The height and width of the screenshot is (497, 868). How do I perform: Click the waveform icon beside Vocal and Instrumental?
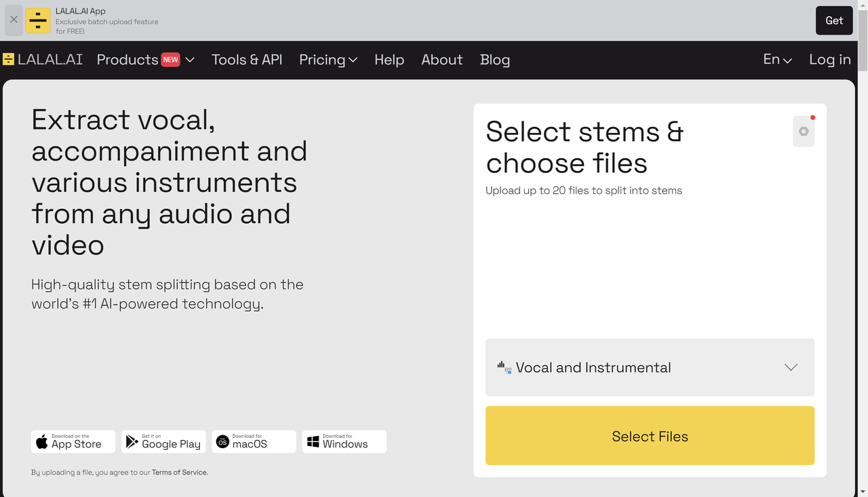point(504,367)
